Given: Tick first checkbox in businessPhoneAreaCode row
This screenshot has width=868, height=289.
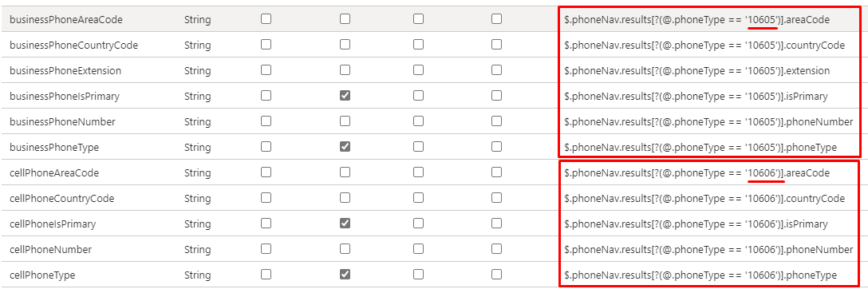Looking at the screenshot, I should (266, 19).
